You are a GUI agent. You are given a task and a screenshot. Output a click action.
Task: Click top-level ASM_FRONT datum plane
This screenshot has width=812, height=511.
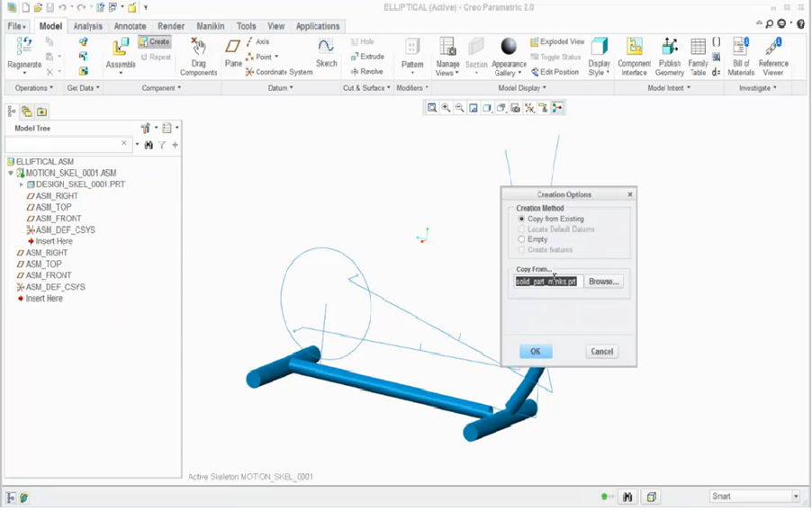coord(44,275)
